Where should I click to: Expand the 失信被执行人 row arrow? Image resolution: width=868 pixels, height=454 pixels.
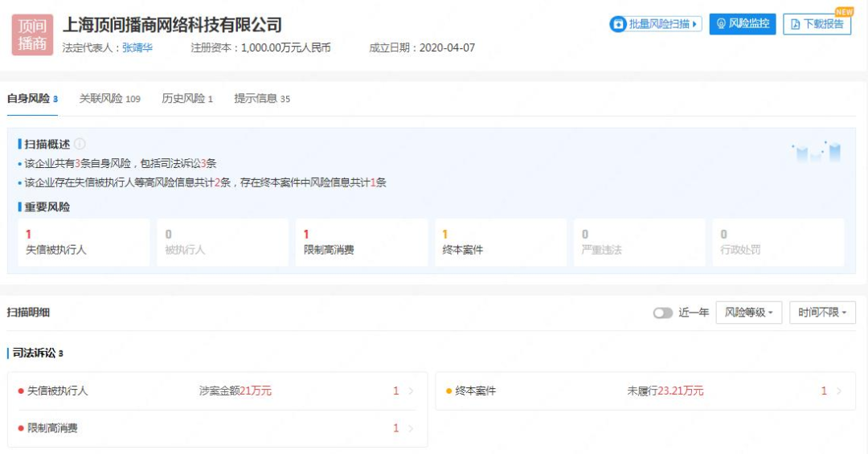(x=411, y=391)
